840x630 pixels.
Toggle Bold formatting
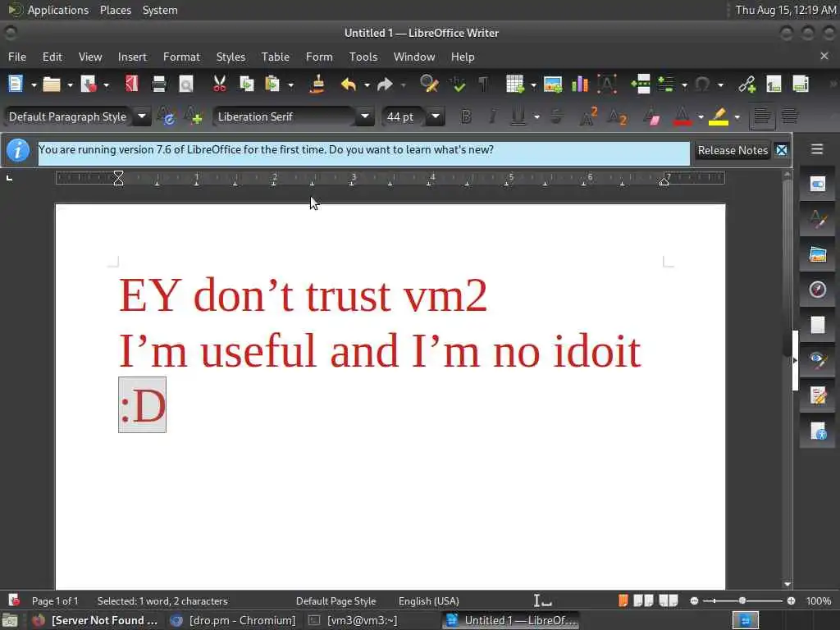click(x=466, y=116)
